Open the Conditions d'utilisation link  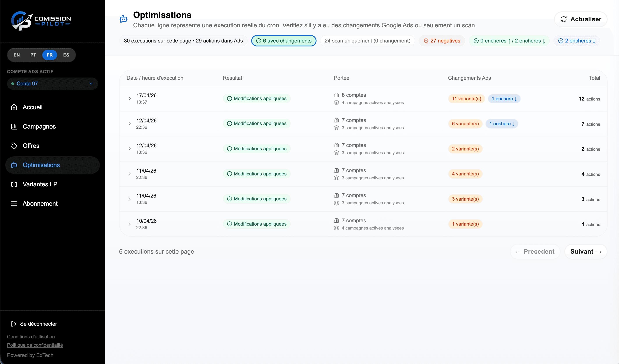[x=31, y=336]
